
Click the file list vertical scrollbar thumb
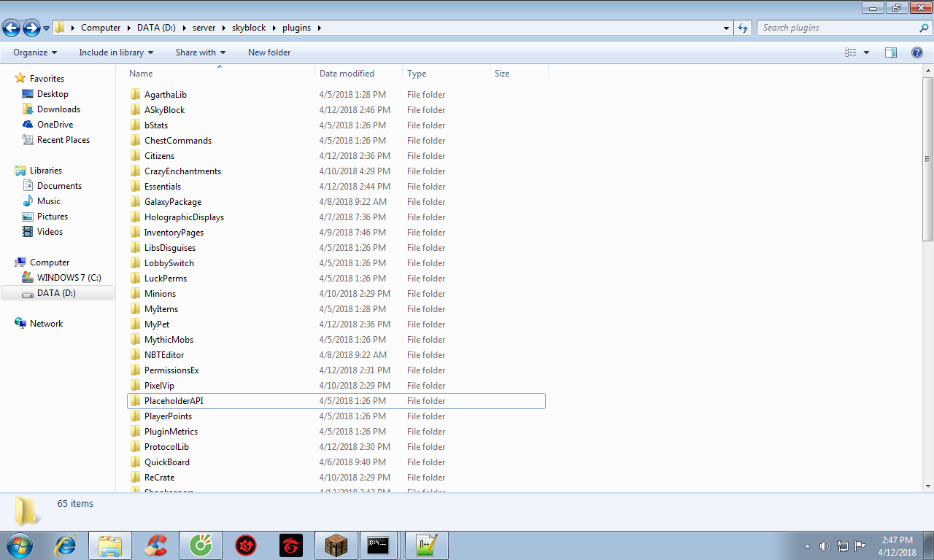point(928,158)
